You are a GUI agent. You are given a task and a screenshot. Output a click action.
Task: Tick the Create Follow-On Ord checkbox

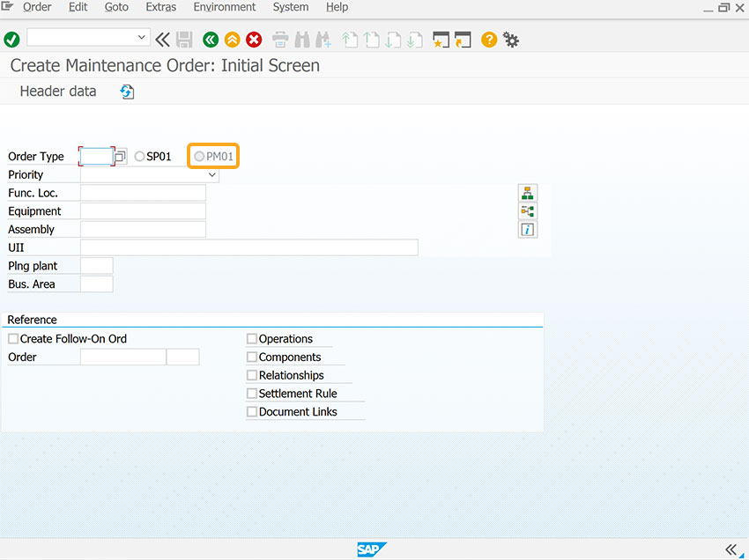coord(13,338)
